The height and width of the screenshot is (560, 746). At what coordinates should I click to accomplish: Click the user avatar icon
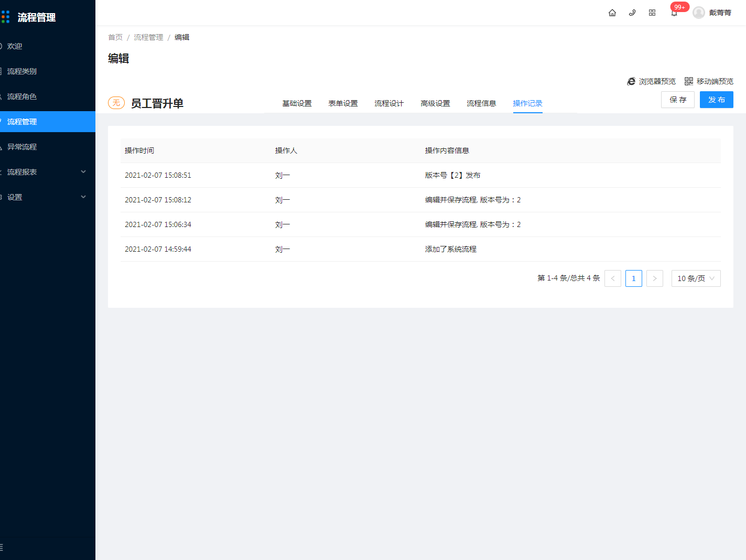(699, 13)
